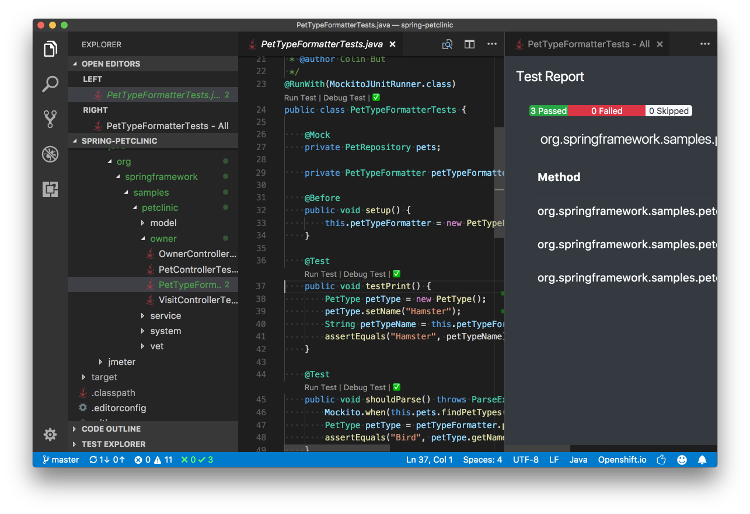
Task: Expand the service folder
Action: pyautogui.click(x=143, y=316)
